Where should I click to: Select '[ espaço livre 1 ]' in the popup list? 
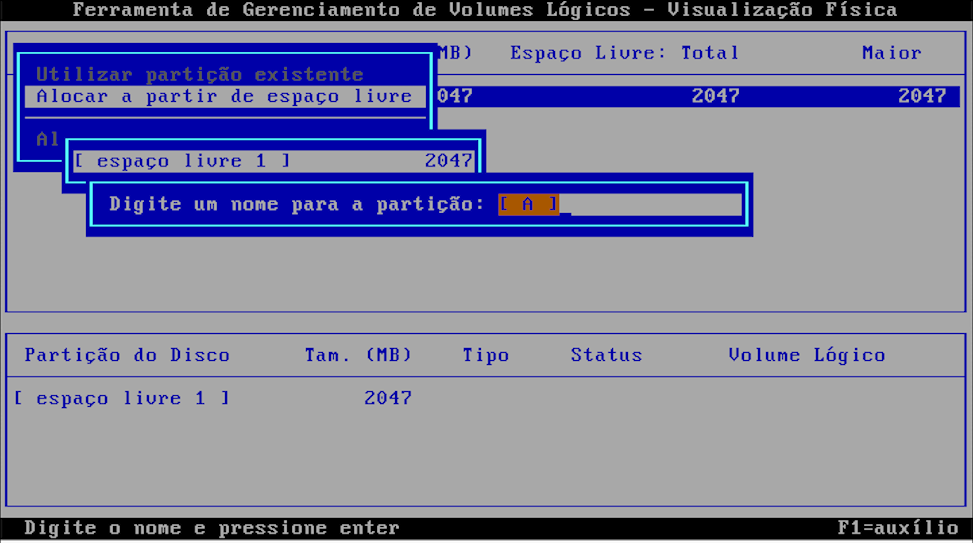click(181, 161)
